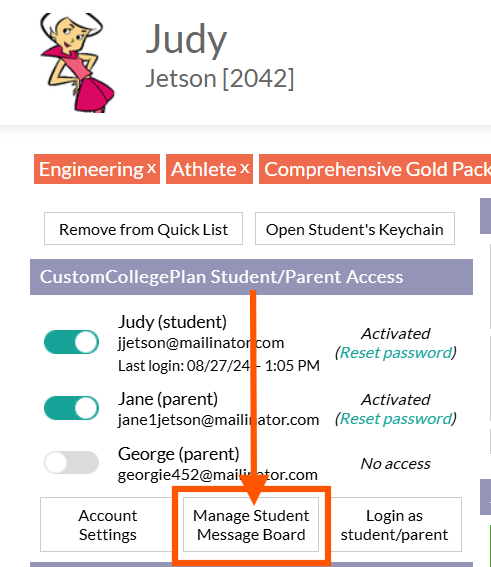Click the CustomCollegePlan Student/Parent Access header
The width and height of the screenshot is (491, 567).
pyautogui.click(x=251, y=277)
